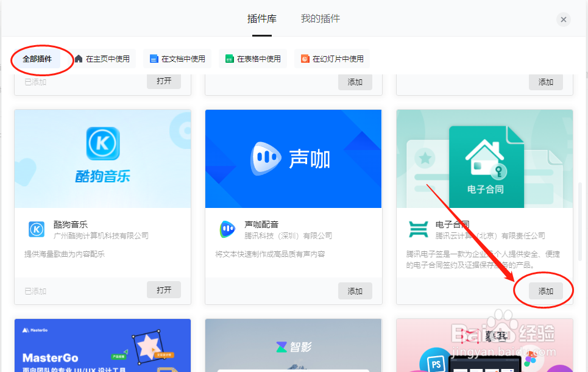Click 添加 in the top-middle partial card
The width and height of the screenshot is (588, 372).
click(355, 82)
